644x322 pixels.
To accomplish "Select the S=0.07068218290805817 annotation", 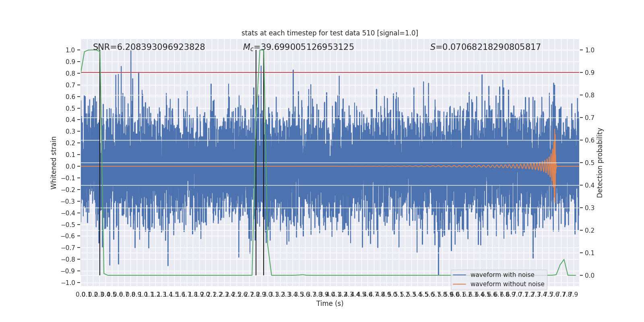I will click(485, 47).
